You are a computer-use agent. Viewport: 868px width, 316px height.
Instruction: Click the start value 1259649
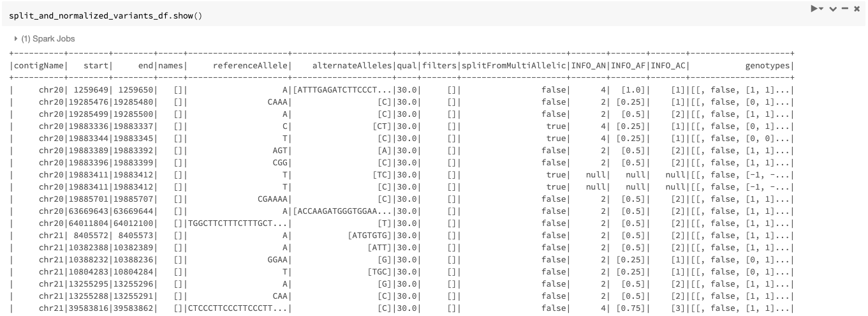pos(92,90)
